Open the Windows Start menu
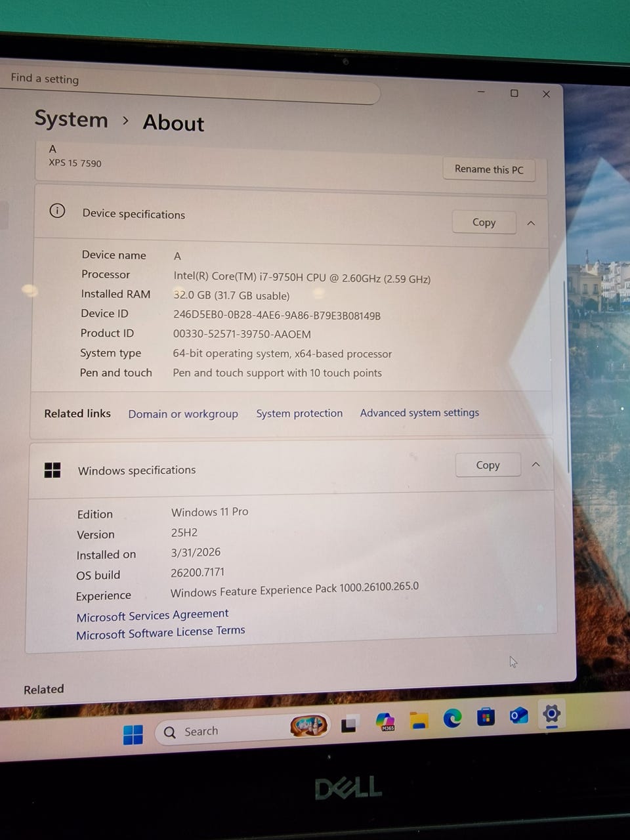Viewport: 630px width, 840px height. [x=133, y=734]
